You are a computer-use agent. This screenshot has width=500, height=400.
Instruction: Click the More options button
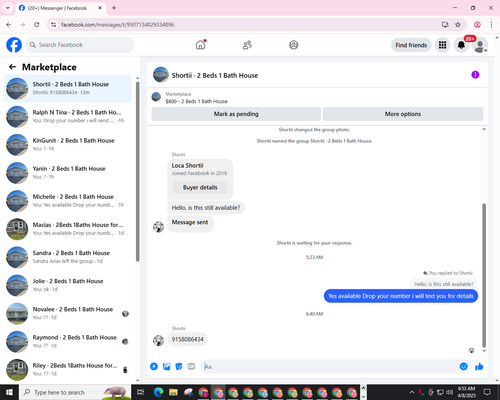coord(403,114)
